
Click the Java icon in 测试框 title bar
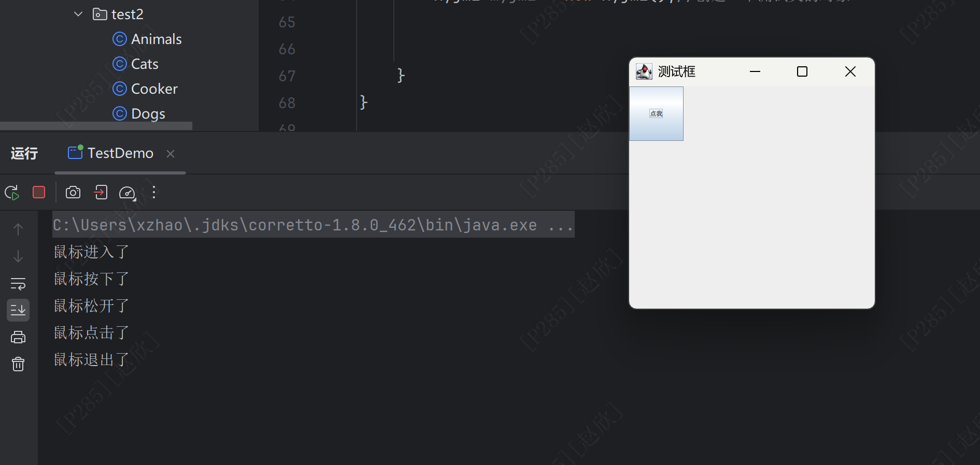pyautogui.click(x=644, y=71)
